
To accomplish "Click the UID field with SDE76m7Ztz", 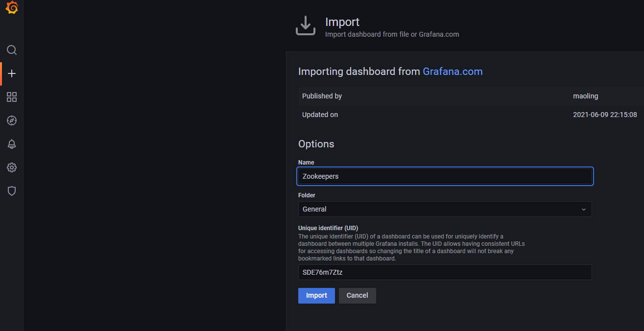I will click(x=445, y=272).
